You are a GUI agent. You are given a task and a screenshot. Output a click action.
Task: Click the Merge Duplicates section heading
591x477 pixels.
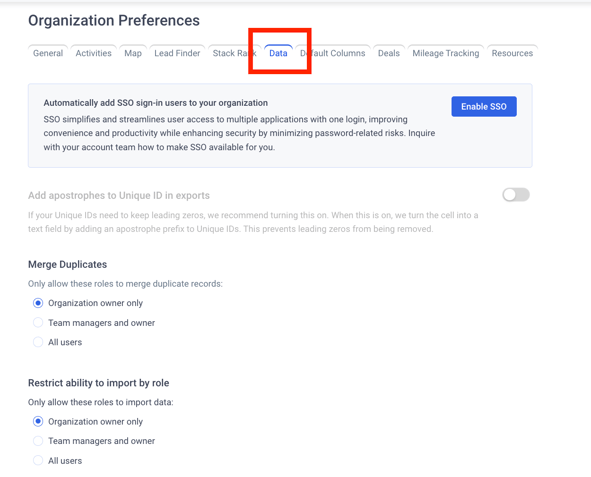click(x=67, y=264)
